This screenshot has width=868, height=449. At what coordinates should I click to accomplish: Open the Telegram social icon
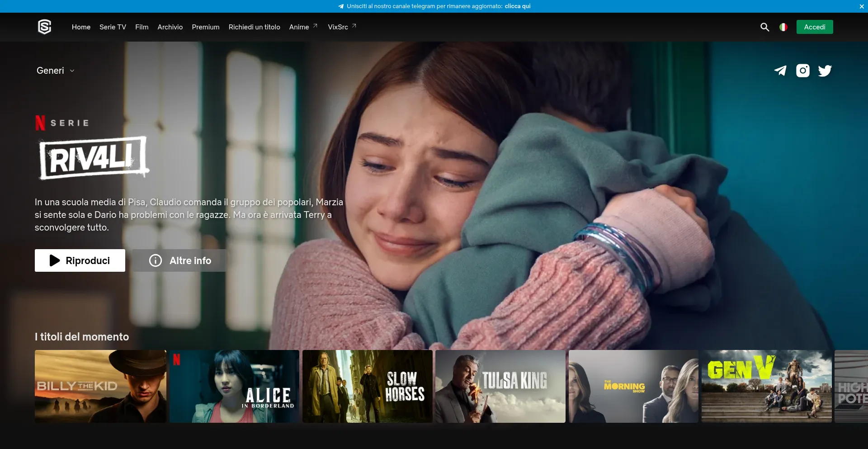click(x=780, y=71)
